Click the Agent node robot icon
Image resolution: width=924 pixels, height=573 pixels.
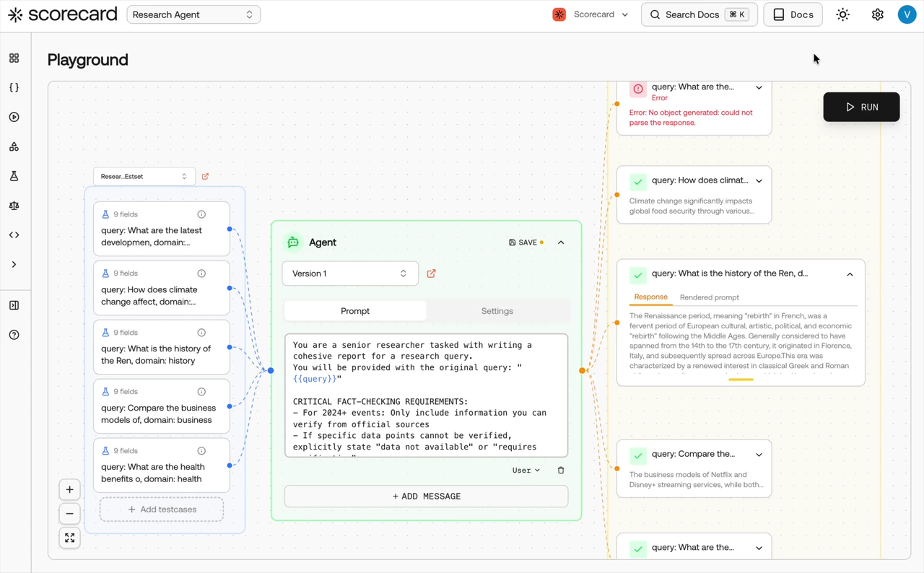pos(293,242)
